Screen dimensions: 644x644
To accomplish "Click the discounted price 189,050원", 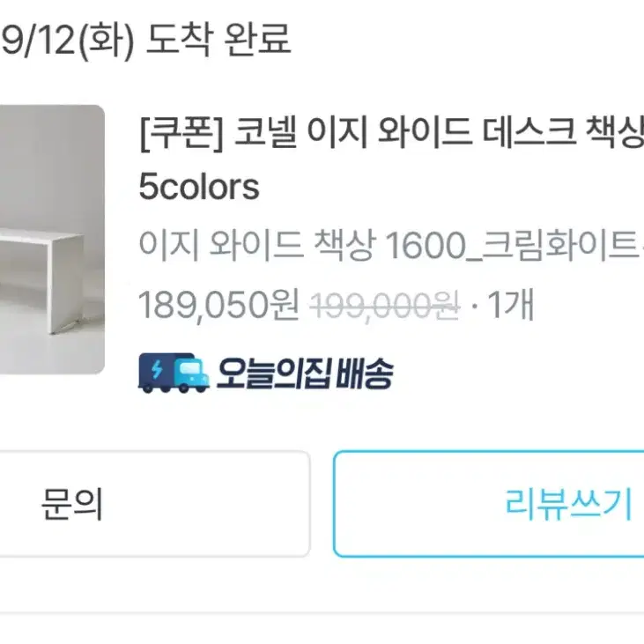I will click(x=218, y=305).
